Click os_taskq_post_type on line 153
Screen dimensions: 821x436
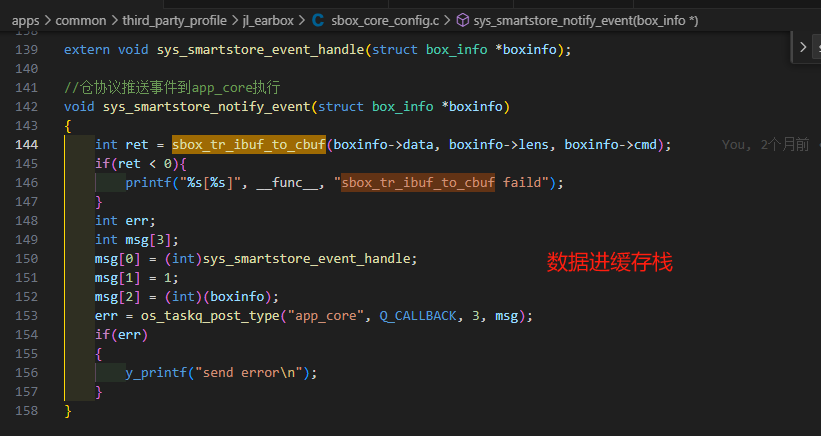click(x=210, y=316)
